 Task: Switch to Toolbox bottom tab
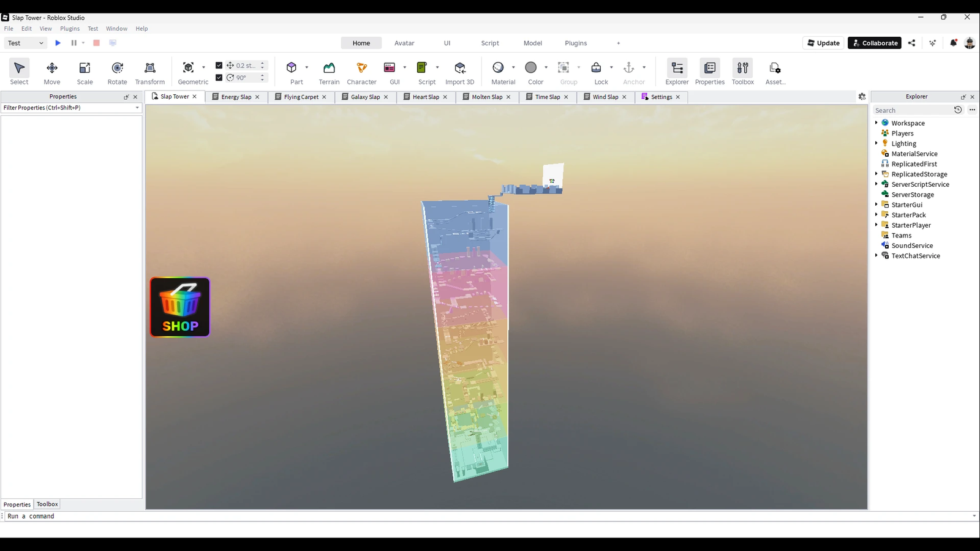click(47, 504)
